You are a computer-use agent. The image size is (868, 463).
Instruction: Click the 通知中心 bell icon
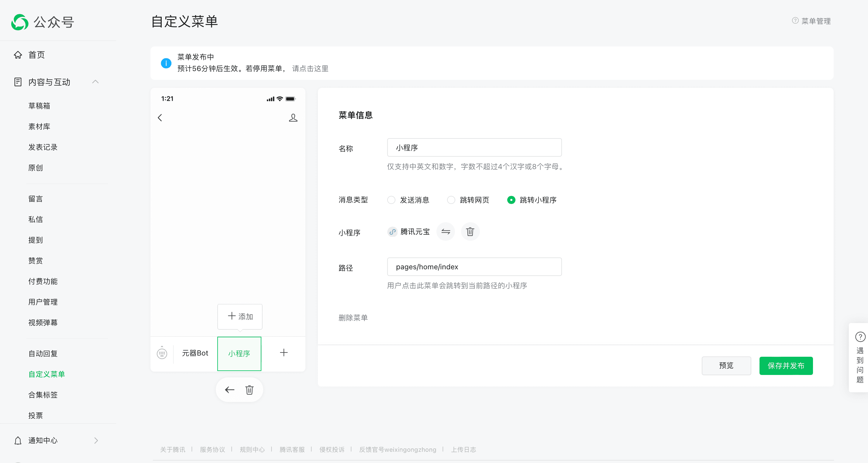[18, 441]
